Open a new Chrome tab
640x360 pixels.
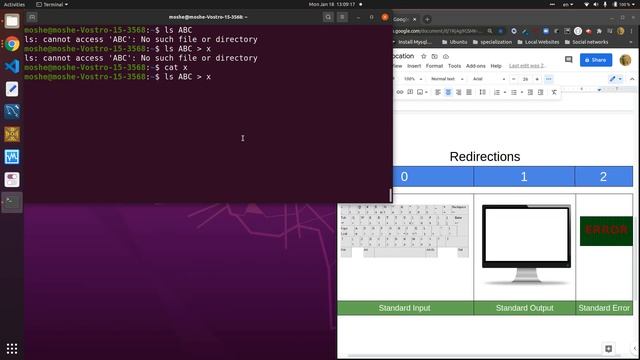pyautogui.click(x=427, y=19)
